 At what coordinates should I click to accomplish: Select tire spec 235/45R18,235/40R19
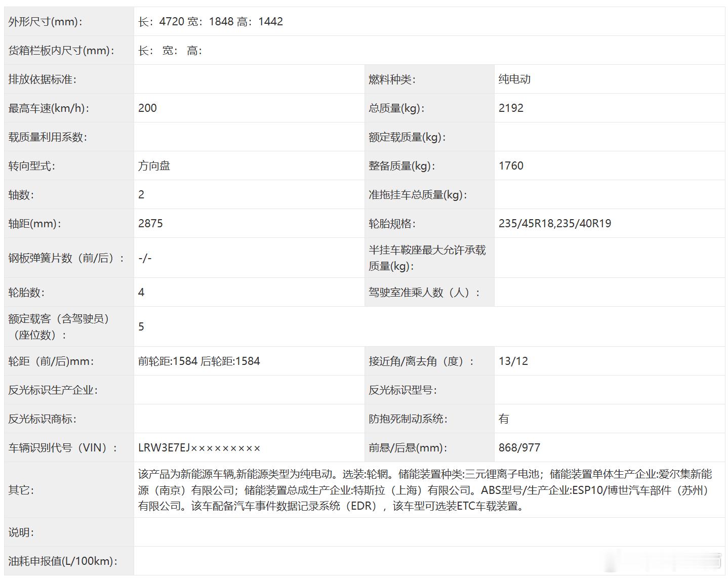click(x=555, y=224)
